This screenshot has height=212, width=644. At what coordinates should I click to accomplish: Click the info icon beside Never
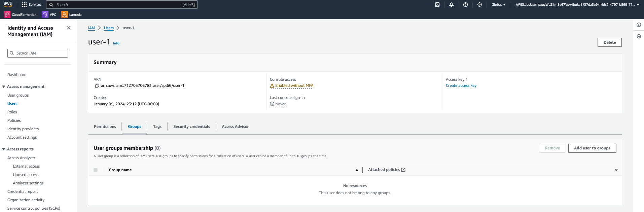272,104
